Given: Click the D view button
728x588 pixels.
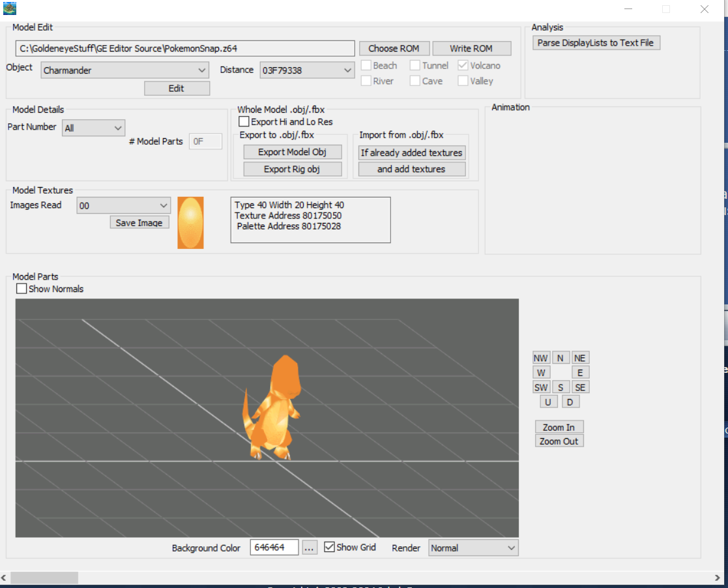Looking at the screenshot, I should 570,402.
